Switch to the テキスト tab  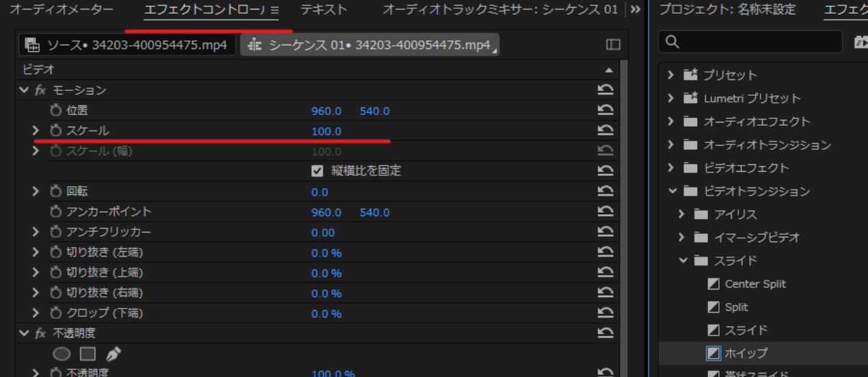[x=324, y=10]
